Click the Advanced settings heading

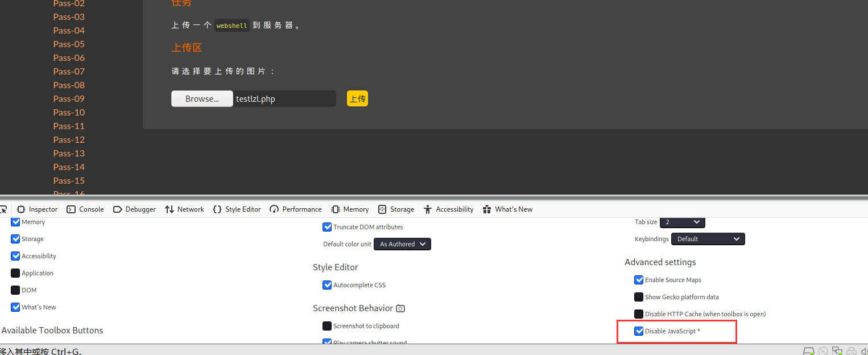tap(660, 262)
